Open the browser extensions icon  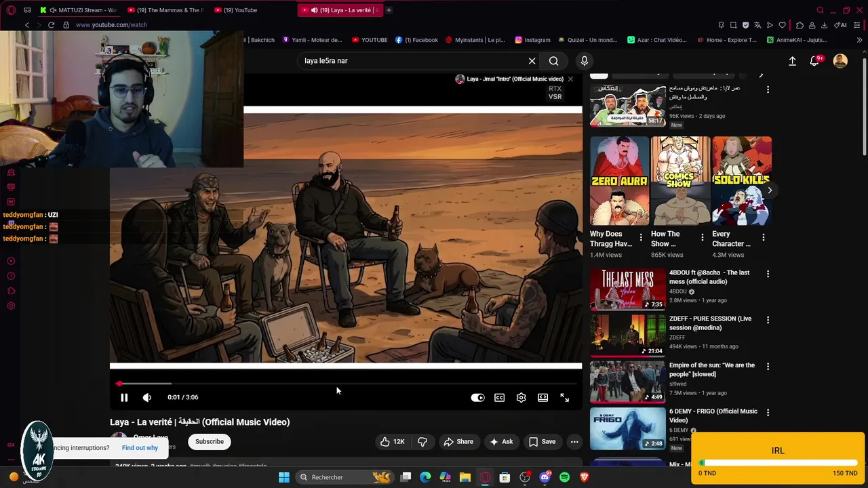tap(800, 25)
